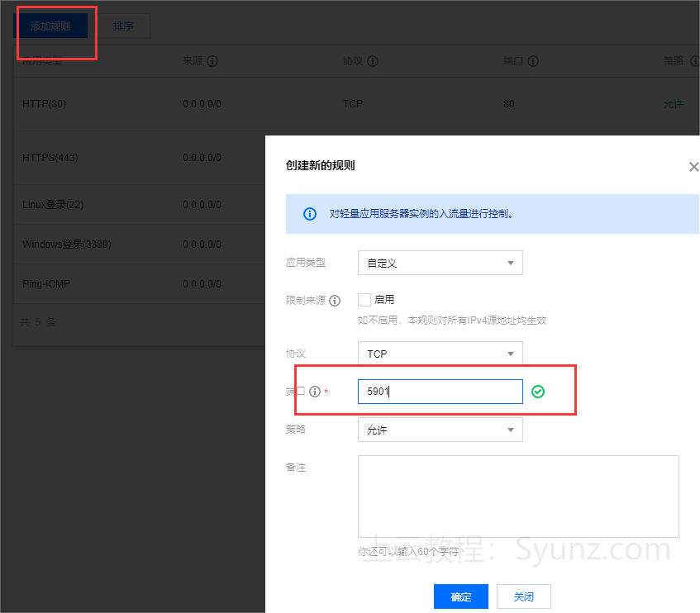Open the 应用类型 dropdown showing 自定义

tap(440, 263)
